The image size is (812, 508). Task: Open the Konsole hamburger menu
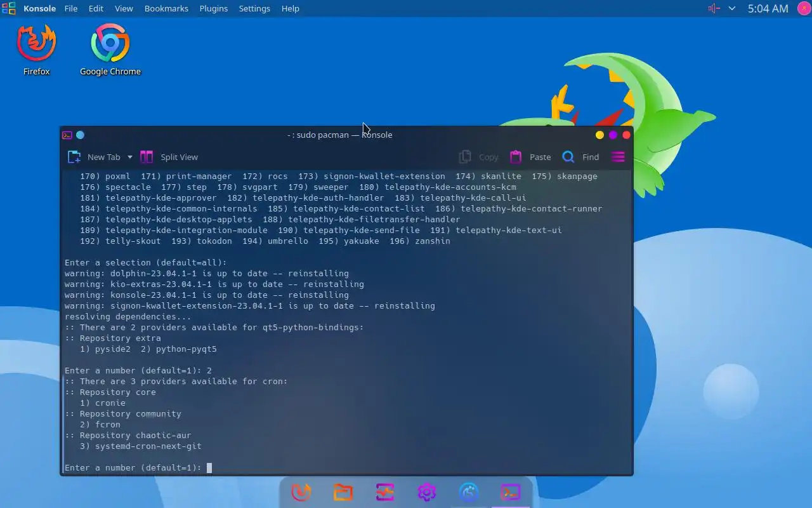tap(619, 157)
